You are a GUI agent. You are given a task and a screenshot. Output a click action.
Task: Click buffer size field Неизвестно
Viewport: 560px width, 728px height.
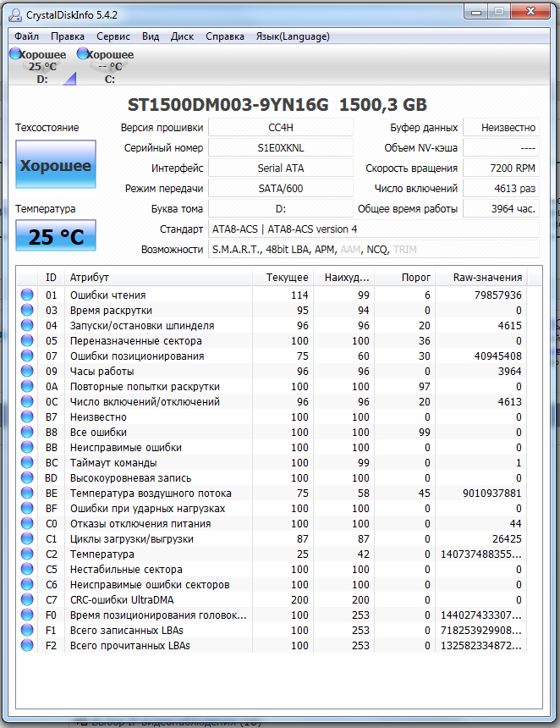[x=501, y=127]
